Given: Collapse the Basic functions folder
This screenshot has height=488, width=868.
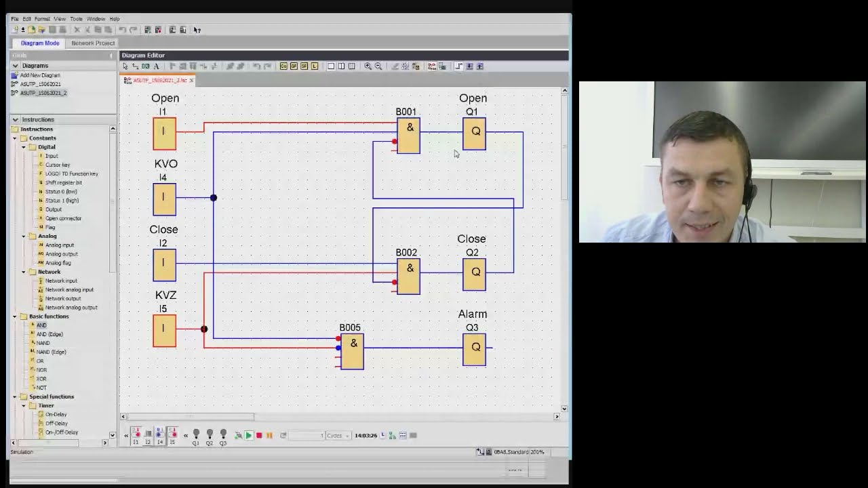Looking at the screenshot, I should pos(15,317).
